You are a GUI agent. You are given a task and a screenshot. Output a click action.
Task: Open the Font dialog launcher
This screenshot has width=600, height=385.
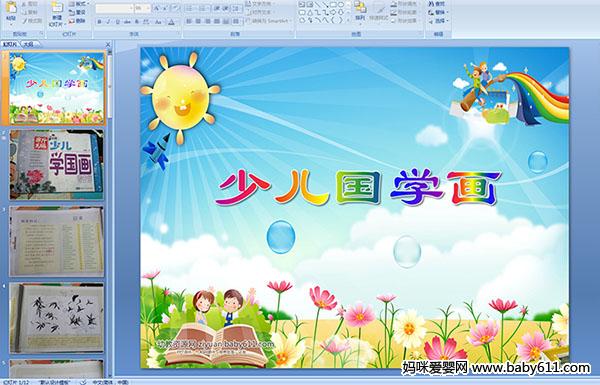179,34
